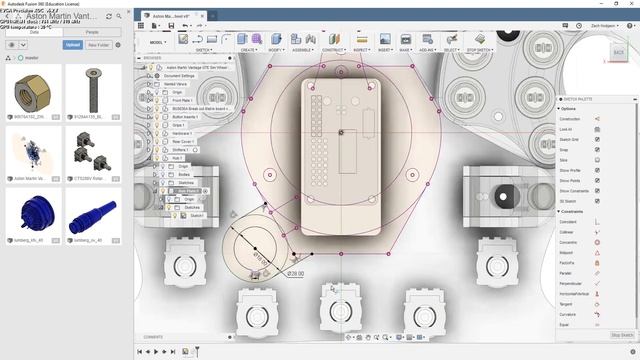Screen dimensions: 640x360
Task: Click the ViewCube BACK face
Action: coord(618,53)
